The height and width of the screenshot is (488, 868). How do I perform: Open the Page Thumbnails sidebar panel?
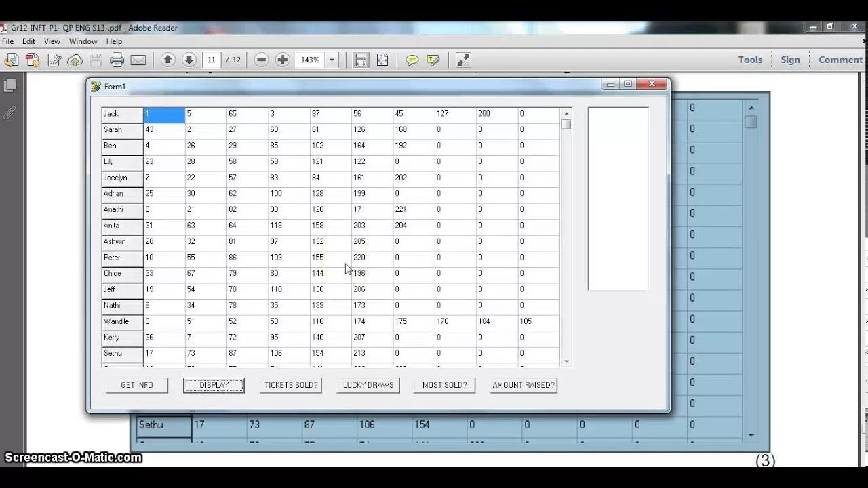[x=10, y=85]
